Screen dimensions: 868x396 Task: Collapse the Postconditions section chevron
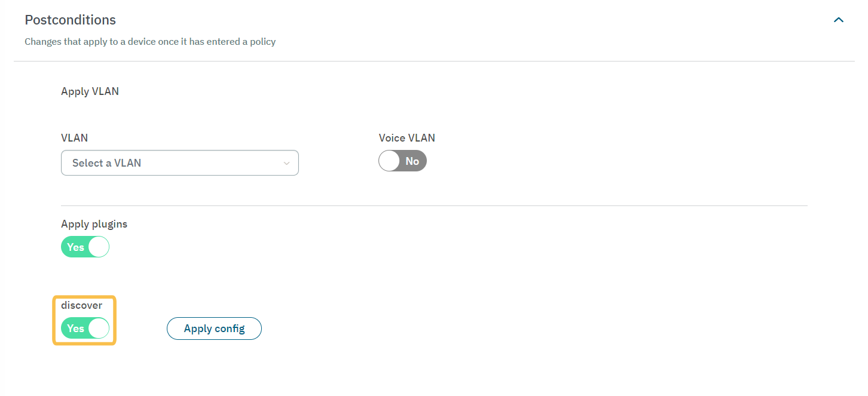pos(839,20)
